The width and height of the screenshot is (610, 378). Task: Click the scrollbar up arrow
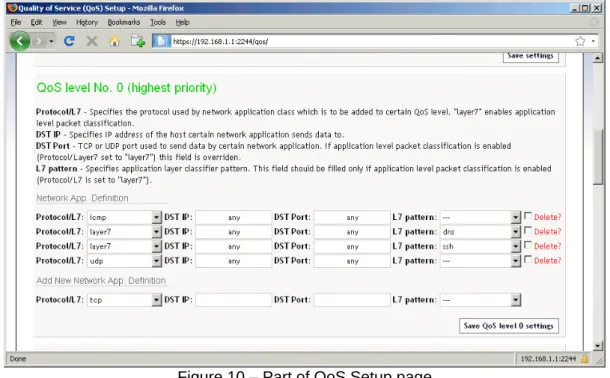(x=597, y=58)
